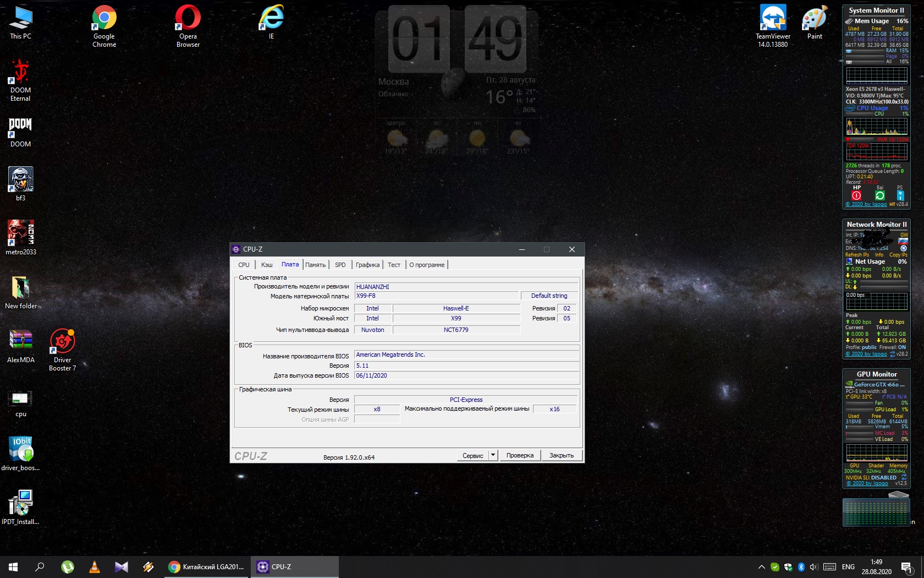
Task: Open the taskbar clock and date
Action: coord(877,567)
